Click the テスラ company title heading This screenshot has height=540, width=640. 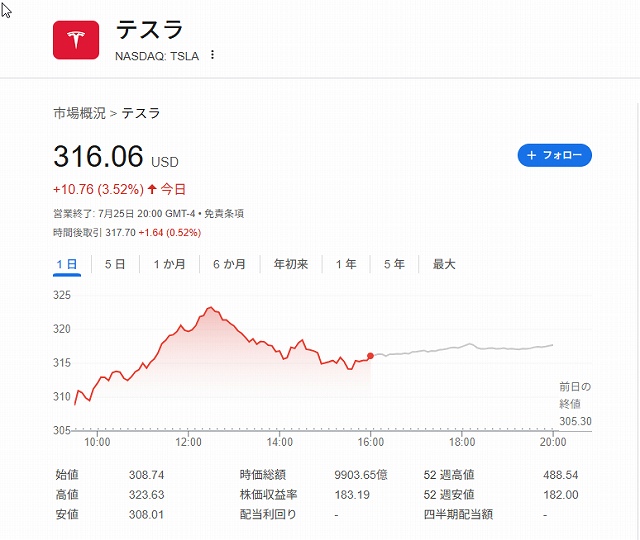click(x=150, y=30)
